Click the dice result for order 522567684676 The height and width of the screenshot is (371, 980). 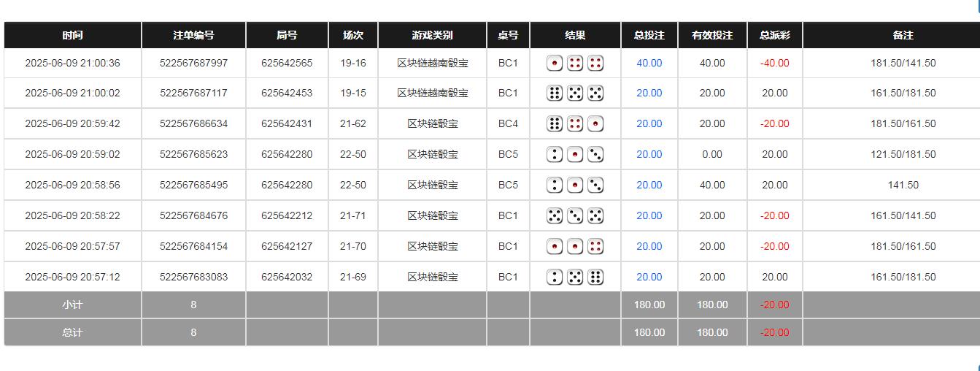point(575,216)
